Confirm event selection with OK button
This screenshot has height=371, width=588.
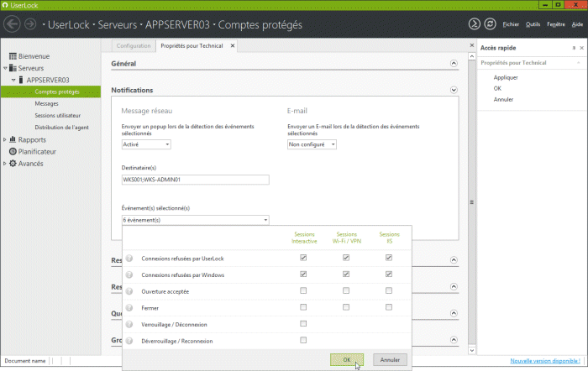point(347,360)
